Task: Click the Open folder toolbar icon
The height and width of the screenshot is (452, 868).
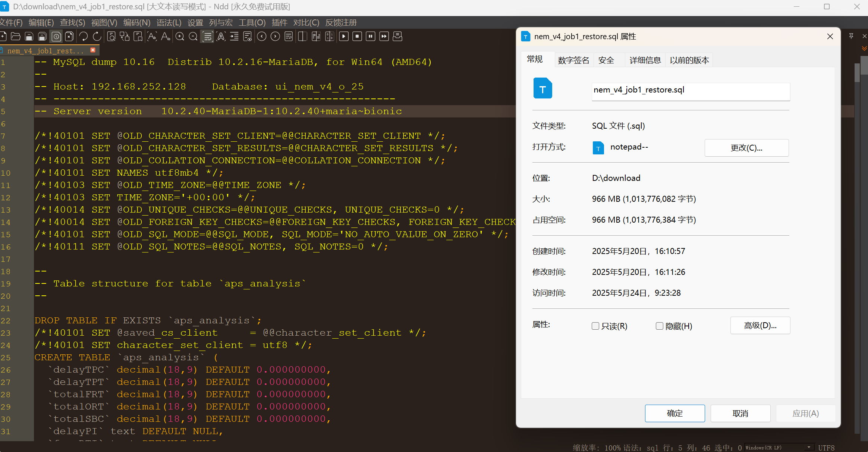Action: (x=16, y=36)
